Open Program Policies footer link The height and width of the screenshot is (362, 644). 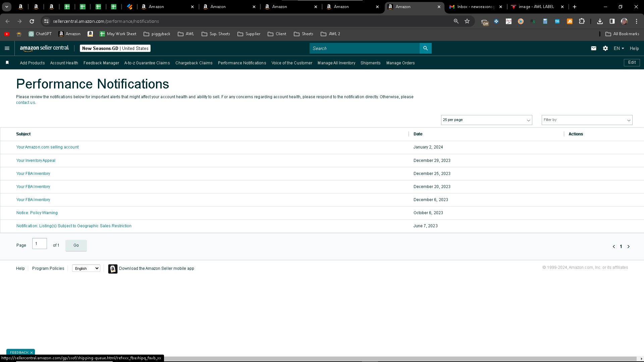48,268
